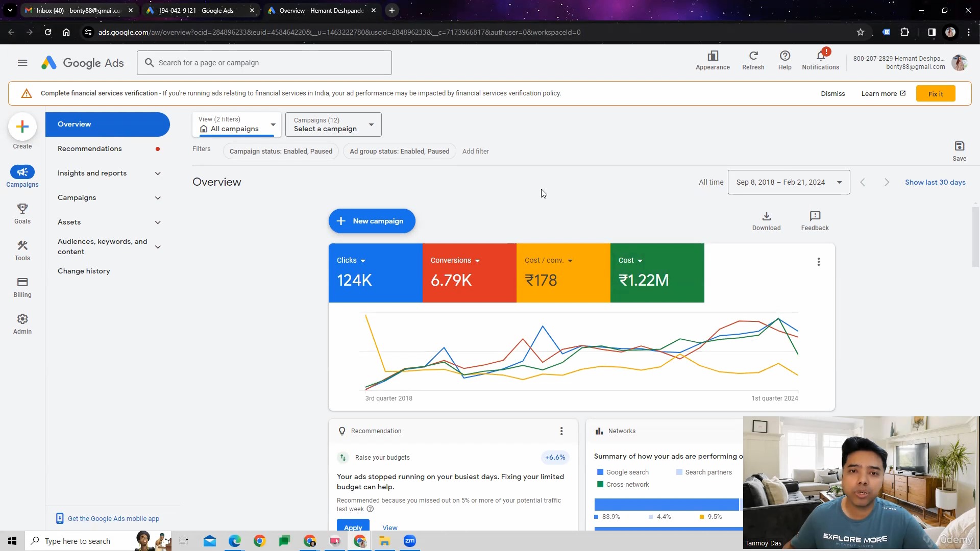
Task: Open scorecard three-dot options menu
Action: point(819,262)
